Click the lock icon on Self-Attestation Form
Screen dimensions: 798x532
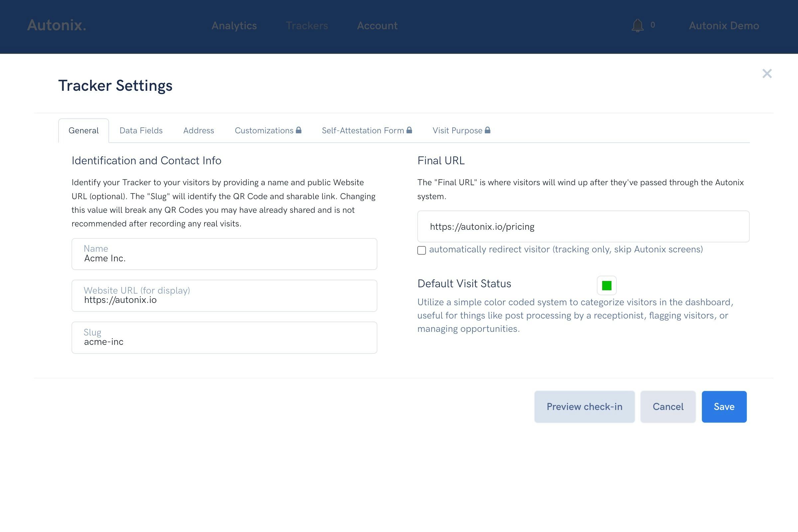tap(409, 130)
